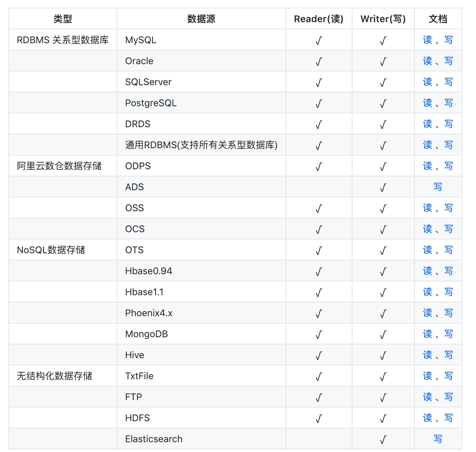The width and height of the screenshot is (476, 452).
Task: Open the Hive write (写) doc link
Action: [448, 355]
